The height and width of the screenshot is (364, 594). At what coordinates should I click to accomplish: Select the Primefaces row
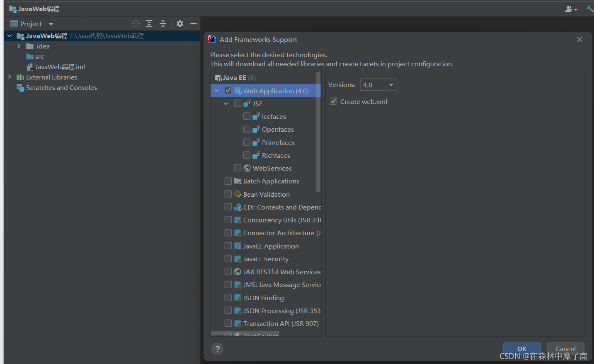tap(266, 142)
